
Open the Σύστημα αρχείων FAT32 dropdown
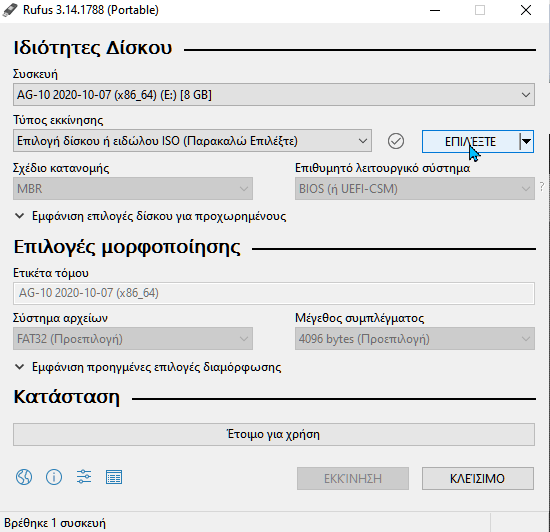133,339
